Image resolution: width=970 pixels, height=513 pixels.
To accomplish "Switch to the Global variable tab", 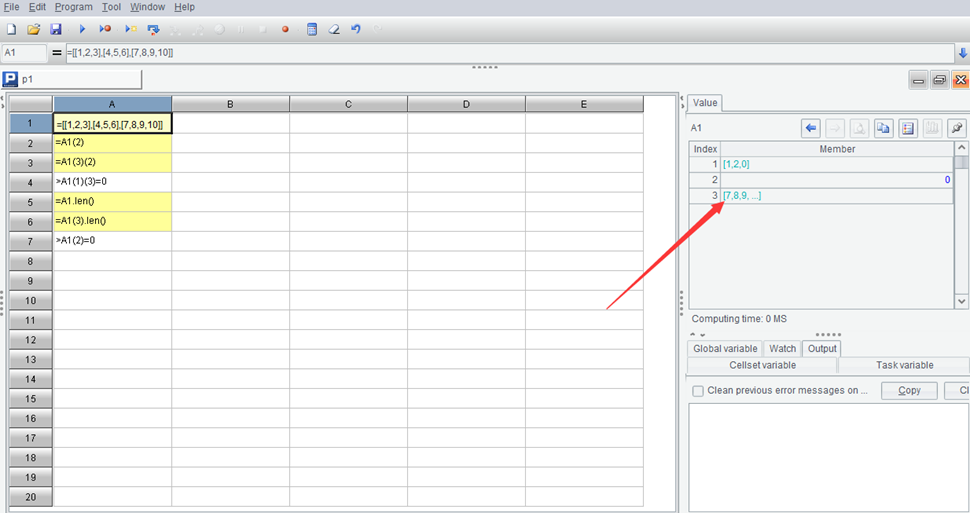I will (725, 349).
